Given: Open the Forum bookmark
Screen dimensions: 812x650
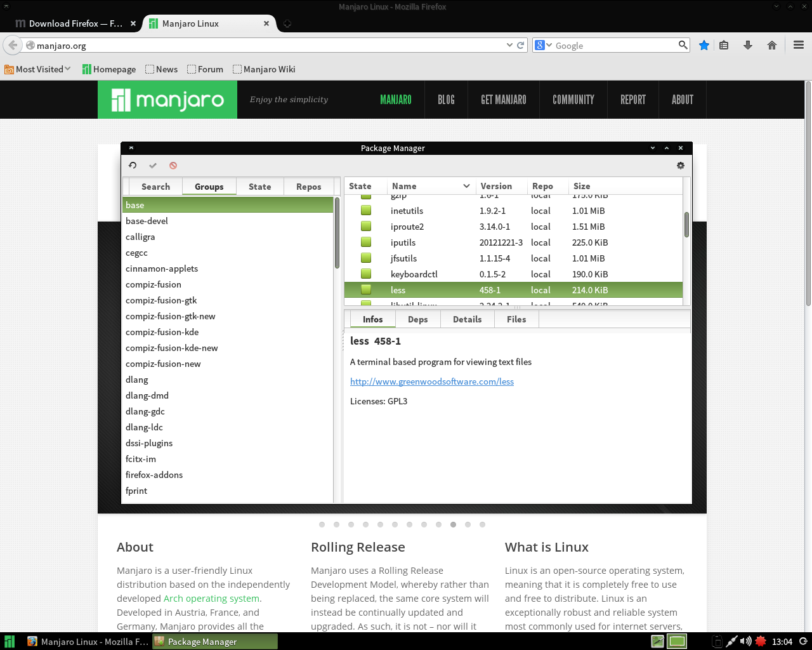Looking at the screenshot, I should (x=205, y=69).
